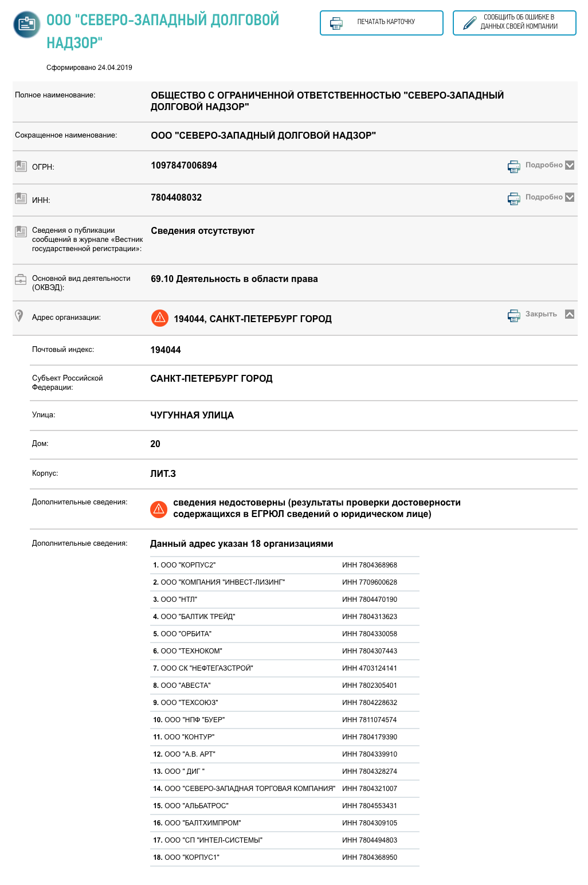Click the briefcase icon for OKVED activity
Screen dimensions: 588x885
[x=21, y=280]
